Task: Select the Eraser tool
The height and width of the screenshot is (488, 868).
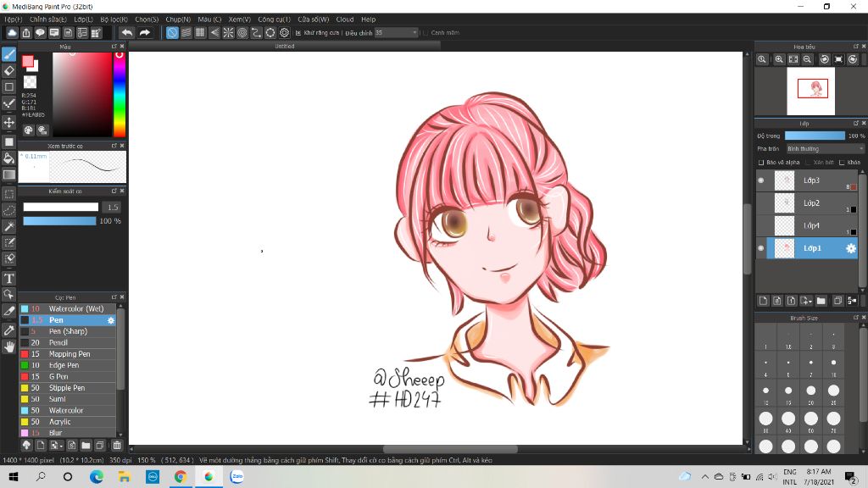Action: (x=8, y=70)
